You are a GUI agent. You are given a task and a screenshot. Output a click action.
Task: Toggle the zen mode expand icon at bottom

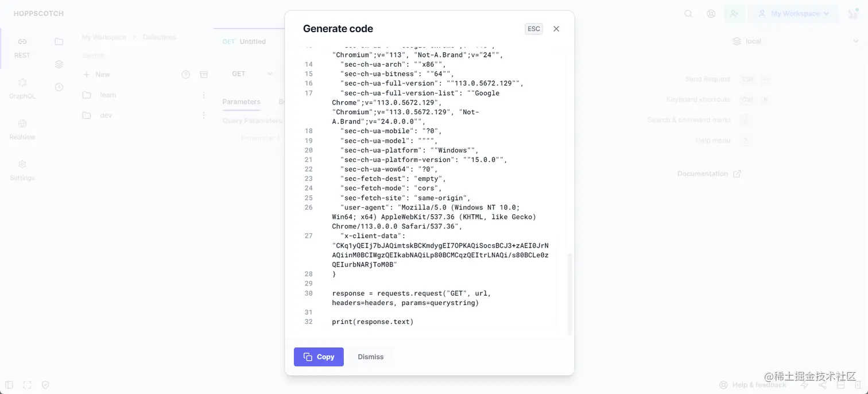27,385
